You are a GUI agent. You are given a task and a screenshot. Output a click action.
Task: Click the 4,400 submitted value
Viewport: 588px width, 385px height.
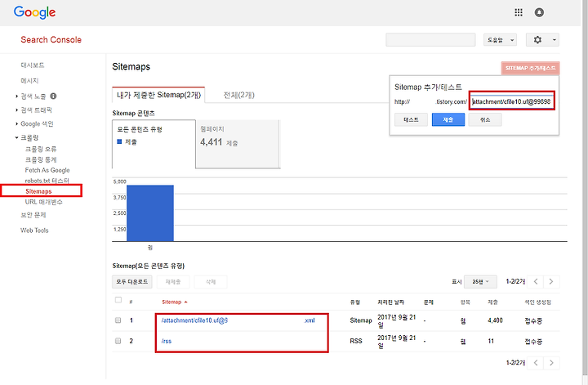(495, 320)
